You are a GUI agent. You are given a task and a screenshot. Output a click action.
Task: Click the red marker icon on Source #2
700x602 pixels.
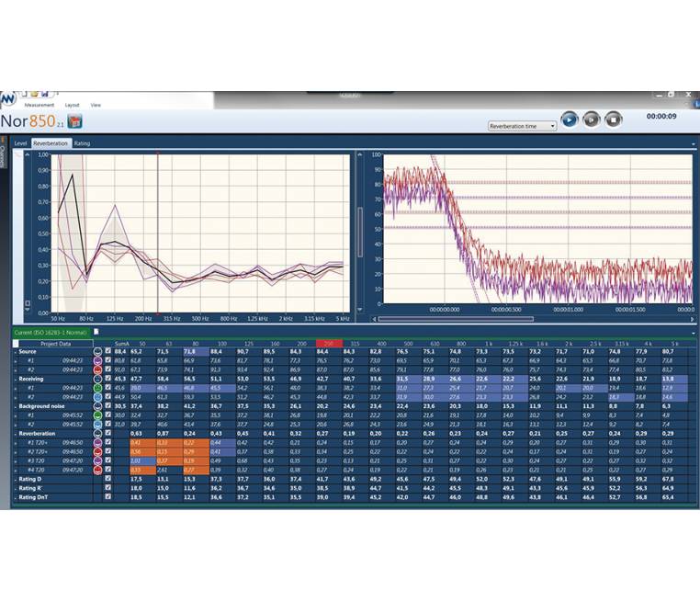coord(97,369)
